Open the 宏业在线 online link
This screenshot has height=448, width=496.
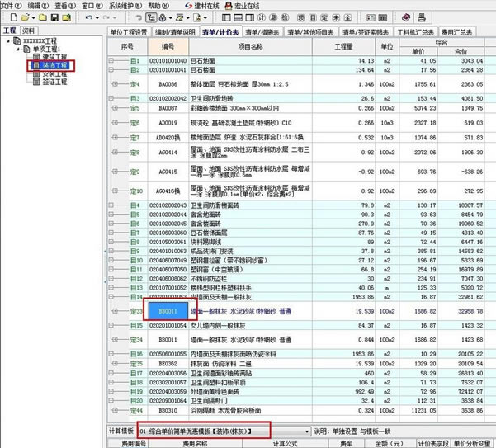[242, 6]
